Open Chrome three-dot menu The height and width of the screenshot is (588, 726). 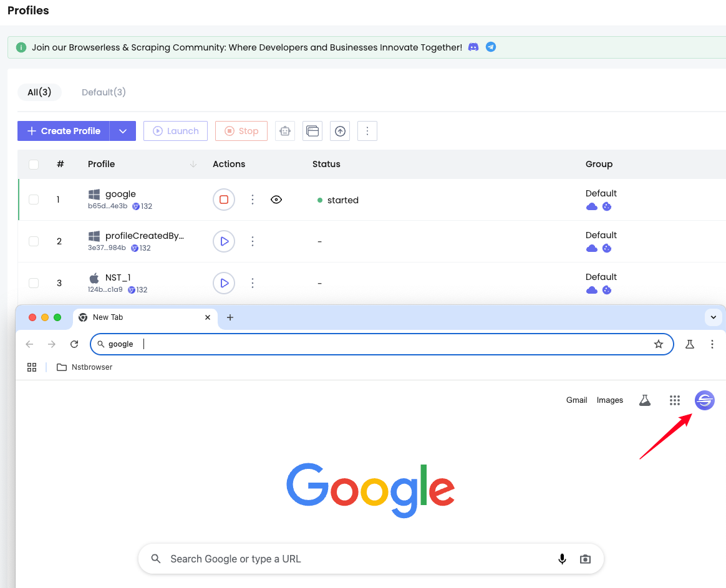pyautogui.click(x=712, y=344)
